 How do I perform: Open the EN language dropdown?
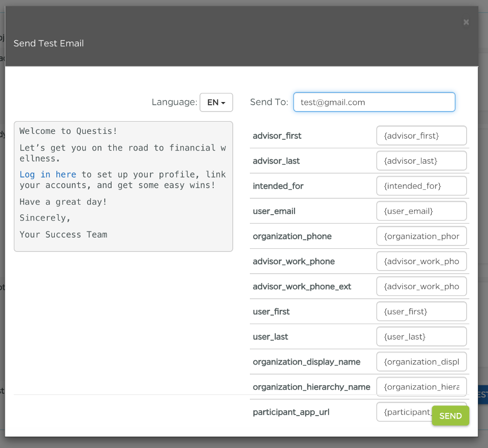(x=216, y=103)
